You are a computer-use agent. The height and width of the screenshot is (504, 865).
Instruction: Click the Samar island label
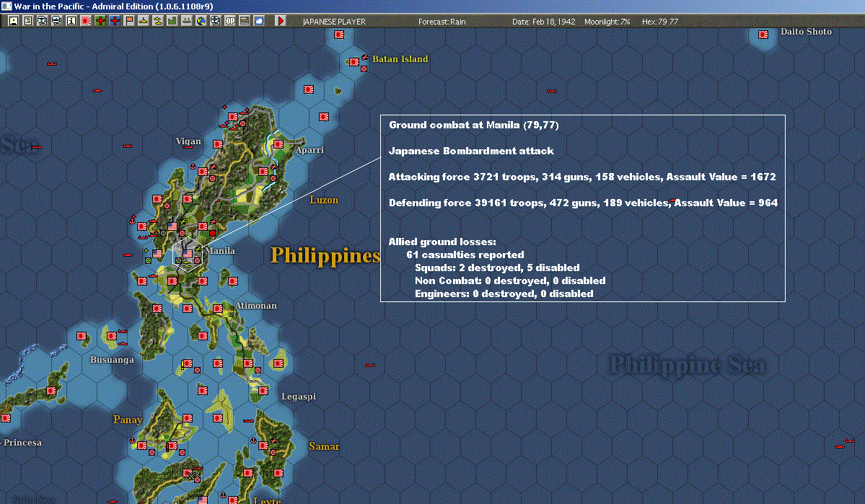324,446
